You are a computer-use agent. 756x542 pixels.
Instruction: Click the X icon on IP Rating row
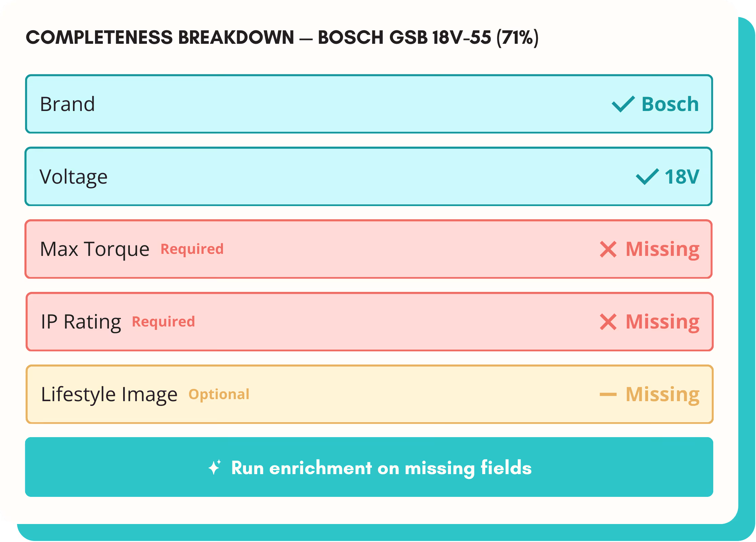click(x=609, y=322)
